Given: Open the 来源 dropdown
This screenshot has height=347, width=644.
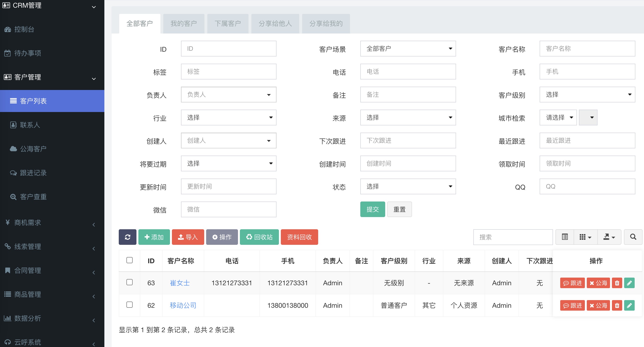Looking at the screenshot, I should [x=408, y=118].
